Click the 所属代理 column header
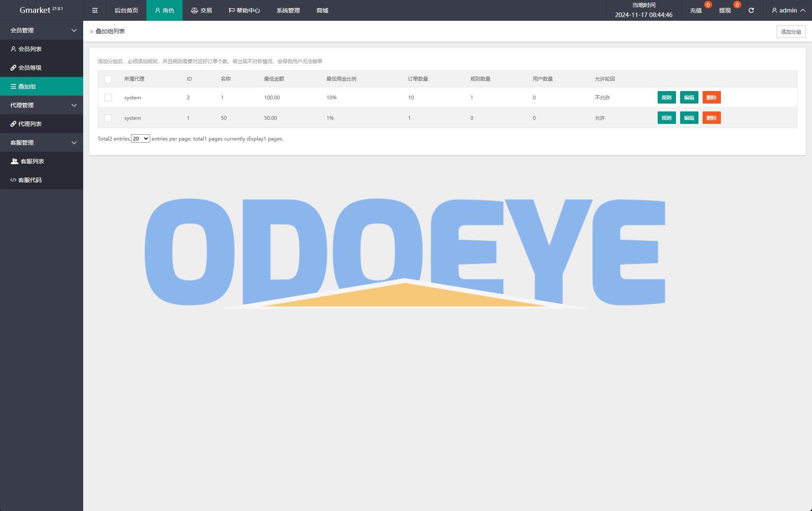 click(x=134, y=79)
